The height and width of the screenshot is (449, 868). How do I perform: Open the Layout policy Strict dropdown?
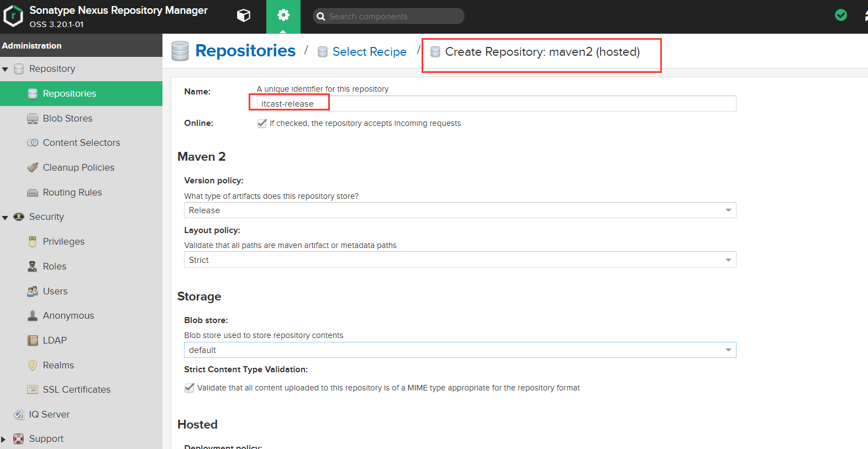pos(460,260)
